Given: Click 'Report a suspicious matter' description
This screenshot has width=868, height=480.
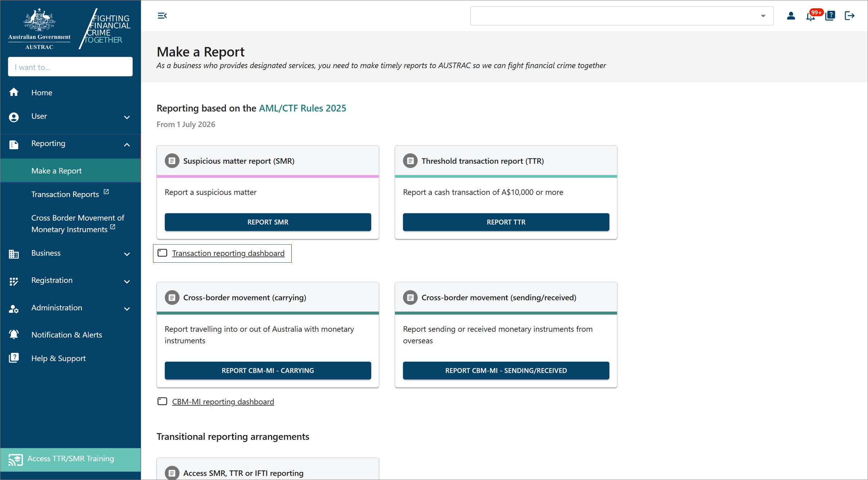Looking at the screenshot, I should point(210,192).
